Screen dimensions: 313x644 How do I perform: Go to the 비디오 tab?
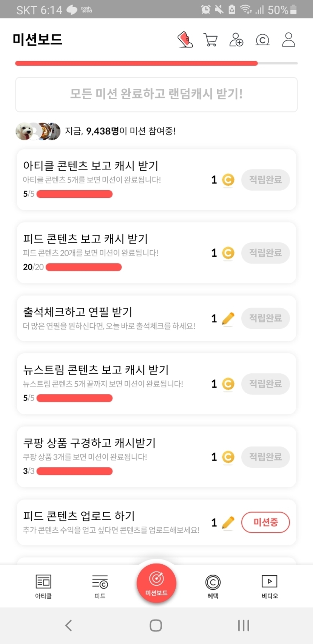point(270,586)
